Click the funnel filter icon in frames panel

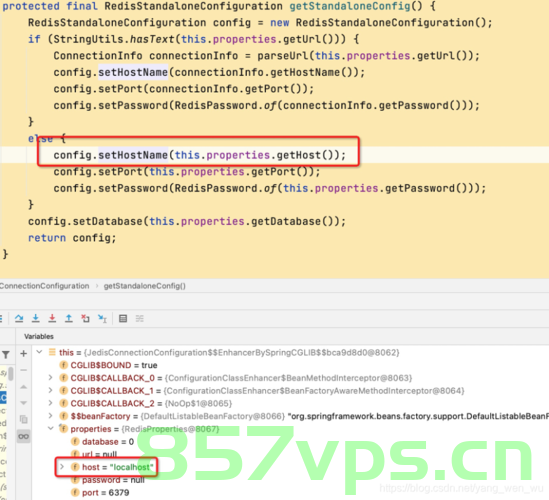tap(6, 355)
